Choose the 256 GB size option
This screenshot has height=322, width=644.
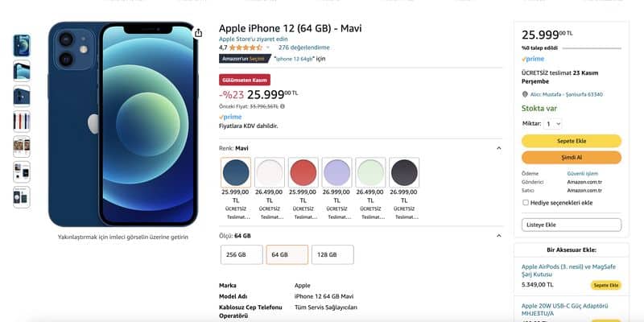(x=242, y=254)
